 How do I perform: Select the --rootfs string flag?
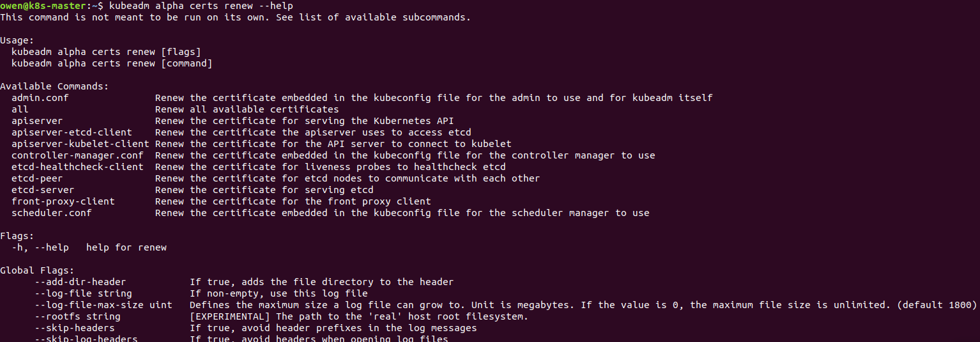77,316
